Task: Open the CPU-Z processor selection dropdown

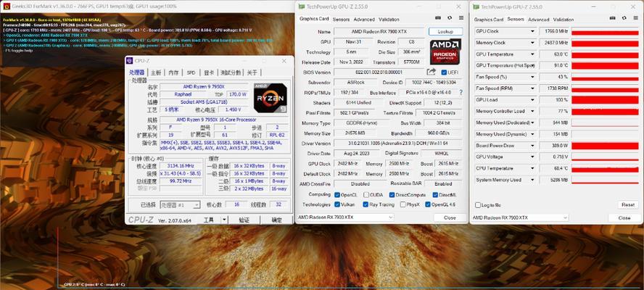Action: 180,204
